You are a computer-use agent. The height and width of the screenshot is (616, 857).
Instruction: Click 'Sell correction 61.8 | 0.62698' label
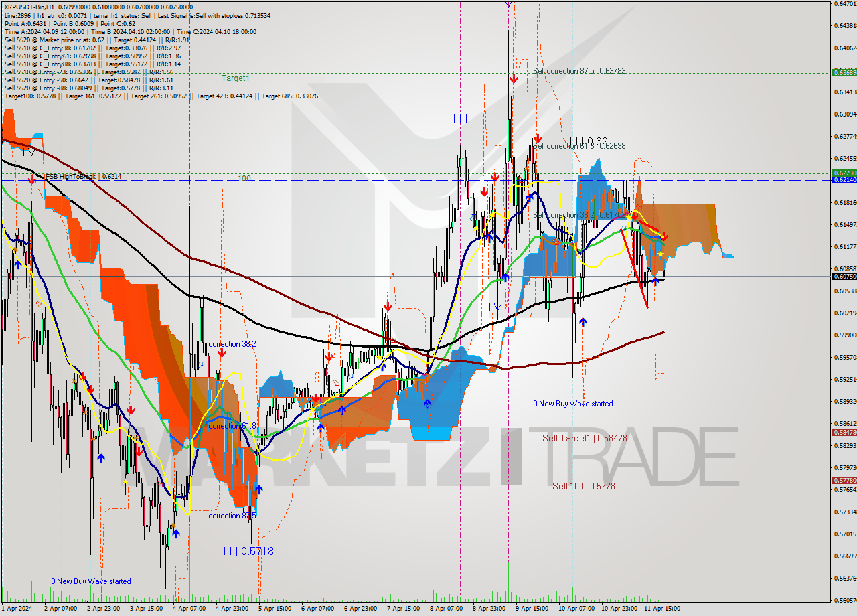pos(579,145)
